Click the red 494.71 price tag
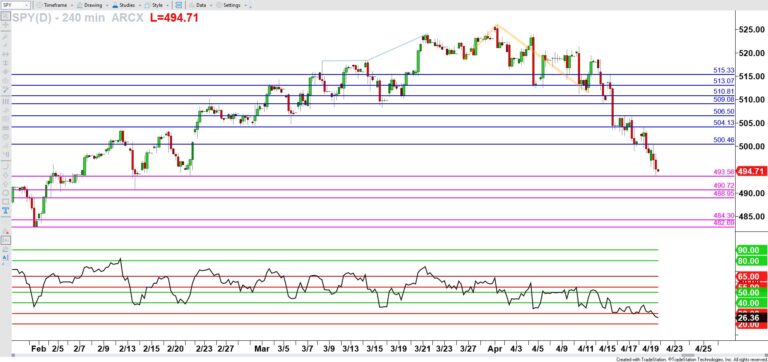This screenshot has height=362, width=768. click(x=751, y=171)
